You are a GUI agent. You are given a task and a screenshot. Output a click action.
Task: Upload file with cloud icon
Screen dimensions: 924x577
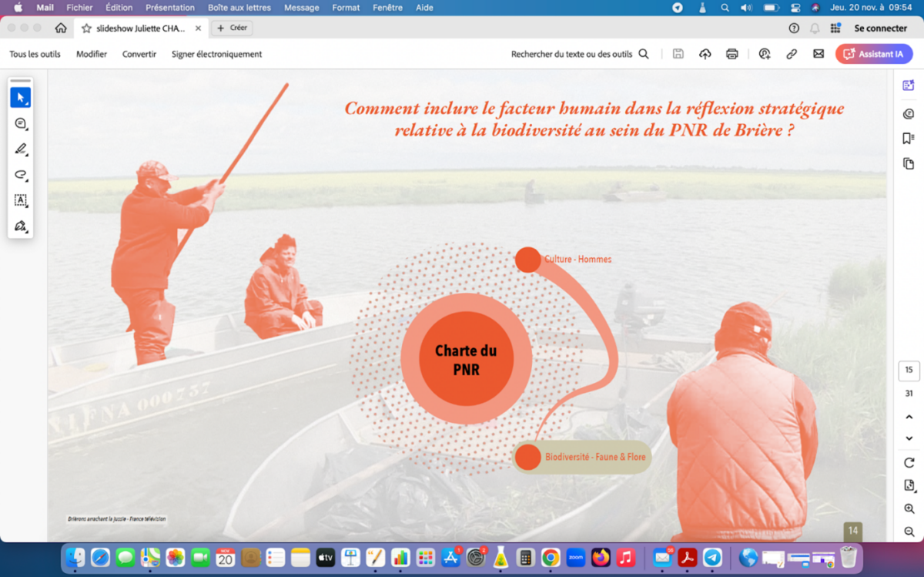coord(705,54)
